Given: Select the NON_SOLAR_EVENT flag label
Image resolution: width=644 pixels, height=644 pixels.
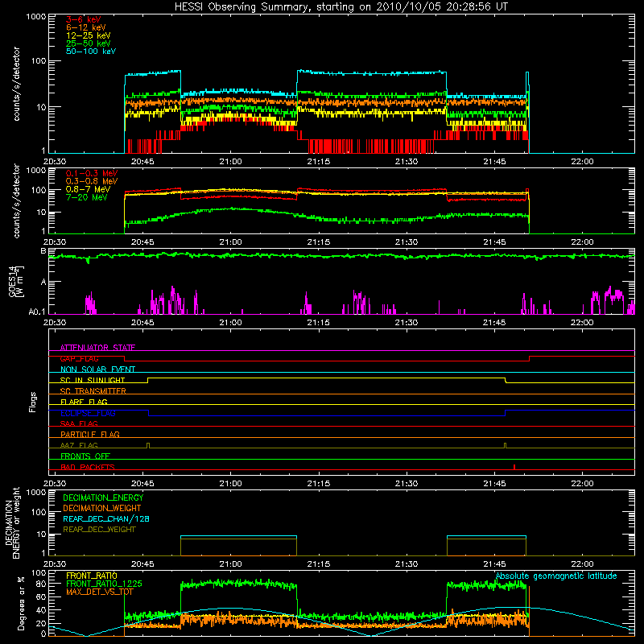Looking at the screenshot, I should click(x=97, y=369).
